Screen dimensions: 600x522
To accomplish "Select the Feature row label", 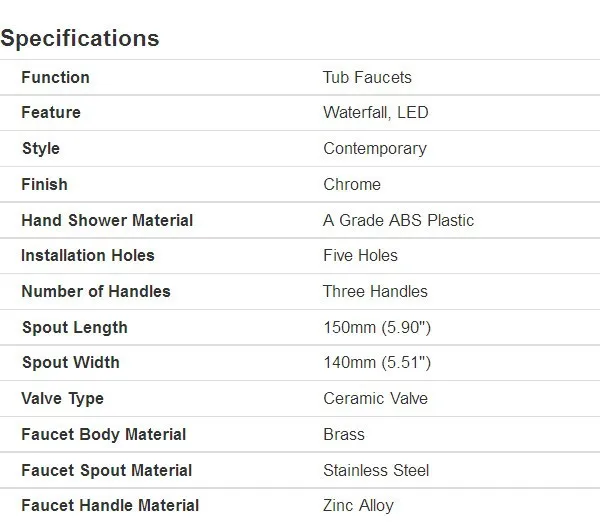I will (51, 113).
